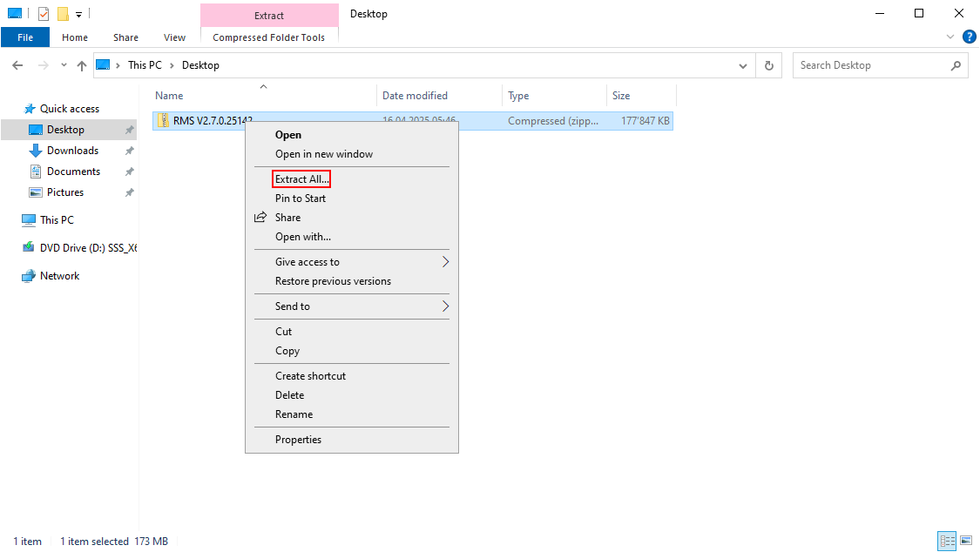The width and height of the screenshot is (980, 552).
Task: Switch to Details view icon in status bar
Action: pos(947,541)
